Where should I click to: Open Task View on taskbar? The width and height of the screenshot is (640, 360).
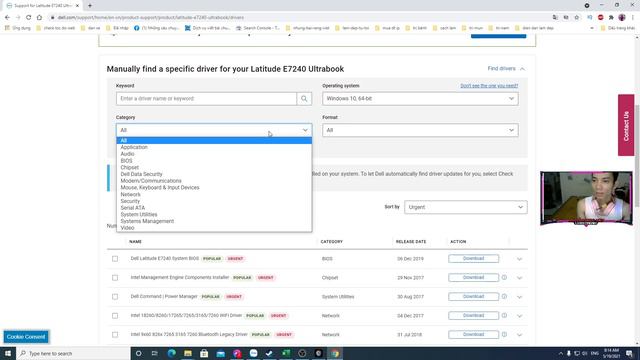pyautogui.click(x=155, y=353)
